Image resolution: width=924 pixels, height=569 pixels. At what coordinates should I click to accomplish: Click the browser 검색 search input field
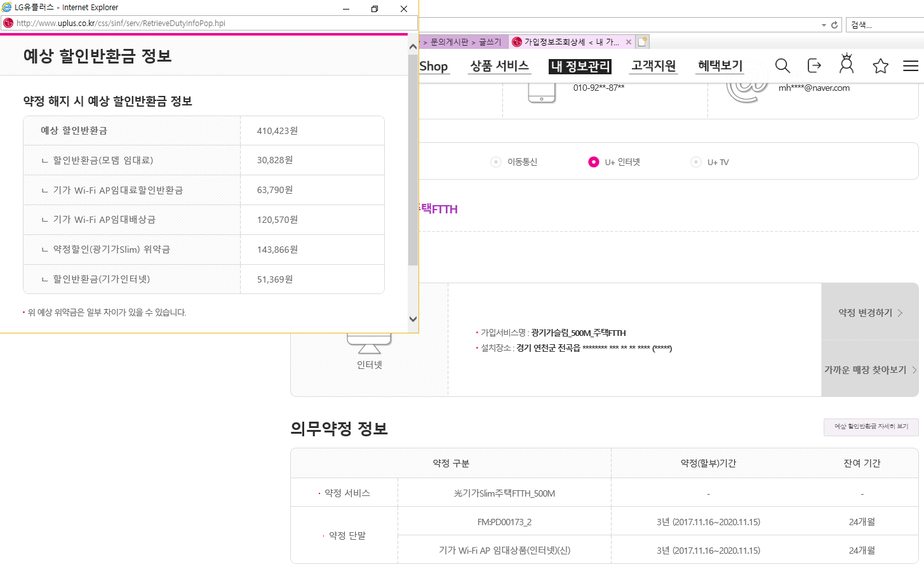(885, 25)
